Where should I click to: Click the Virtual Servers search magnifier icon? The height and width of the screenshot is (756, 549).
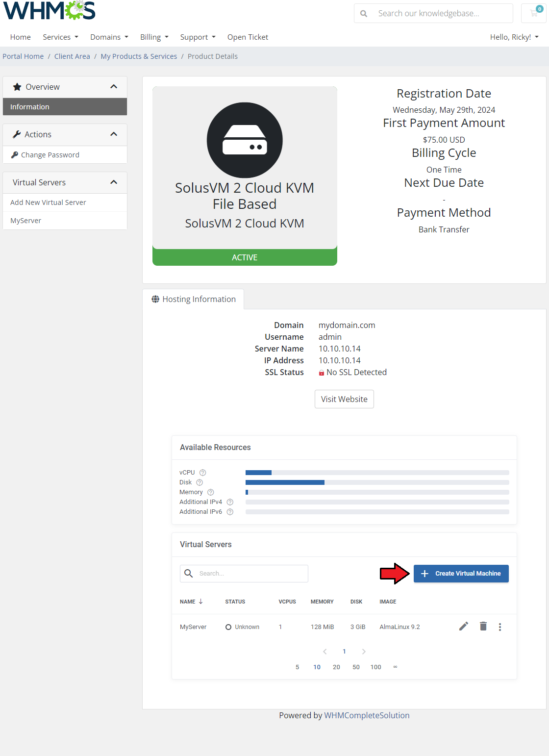(x=189, y=573)
